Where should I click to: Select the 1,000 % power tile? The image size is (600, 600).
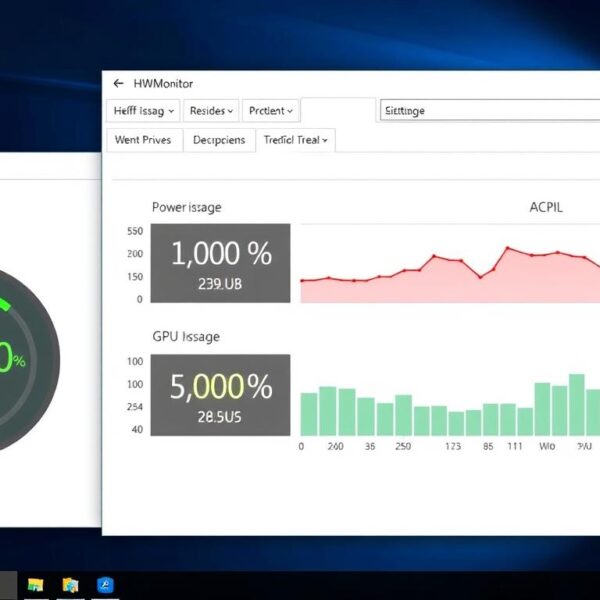[220, 263]
